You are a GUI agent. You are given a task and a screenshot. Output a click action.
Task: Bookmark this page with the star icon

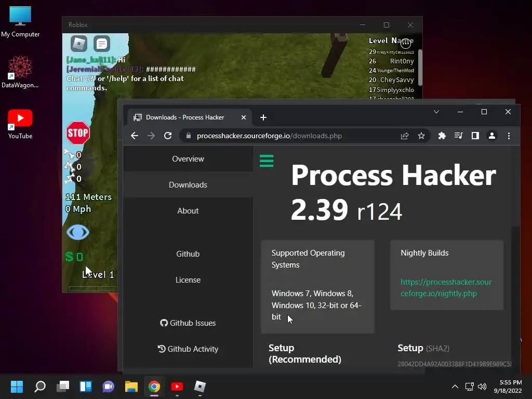[x=421, y=136]
